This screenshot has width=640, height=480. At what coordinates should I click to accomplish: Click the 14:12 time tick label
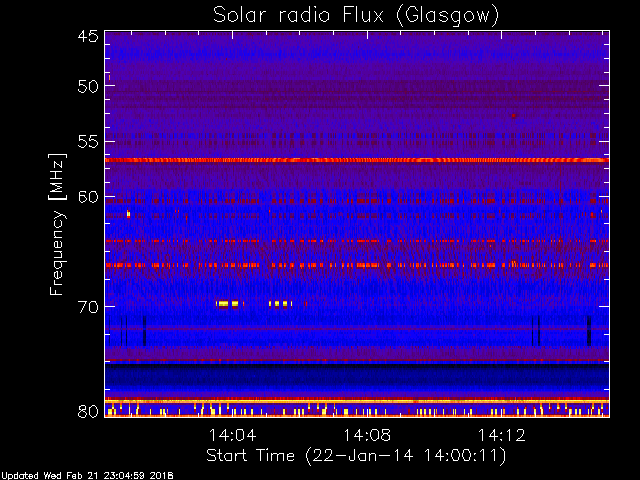[502, 435]
